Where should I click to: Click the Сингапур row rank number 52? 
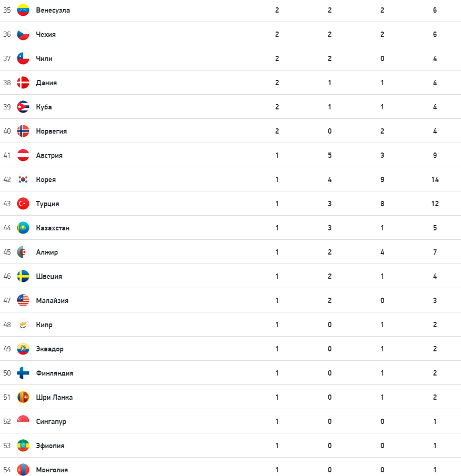[7, 421]
